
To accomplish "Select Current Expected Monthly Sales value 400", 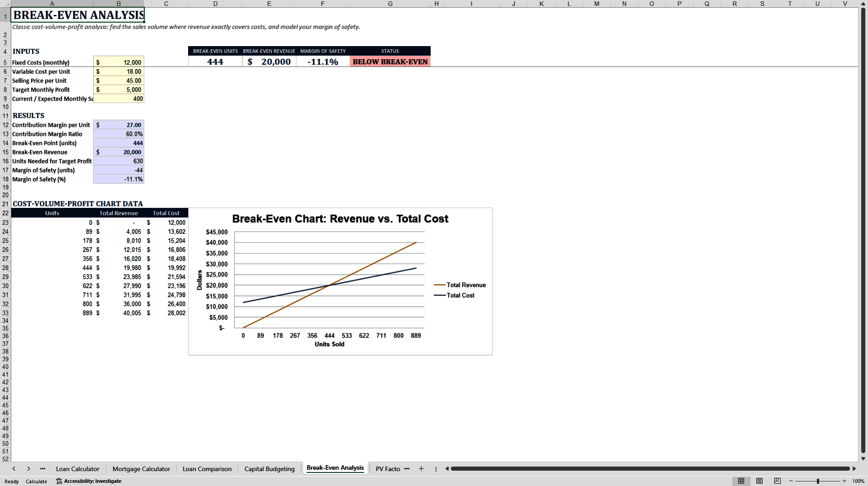I will [x=118, y=98].
